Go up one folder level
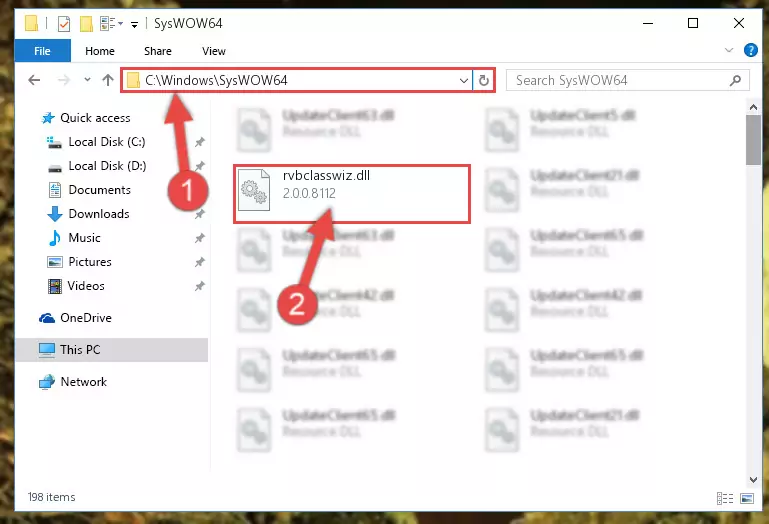The height and width of the screenshot is (524, 769). (108, 80)
